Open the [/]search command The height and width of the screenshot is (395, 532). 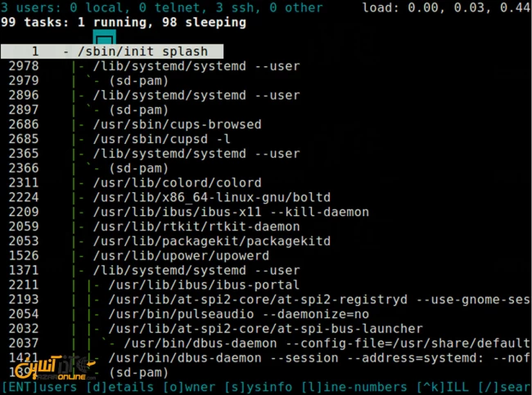tap(504, 387)
